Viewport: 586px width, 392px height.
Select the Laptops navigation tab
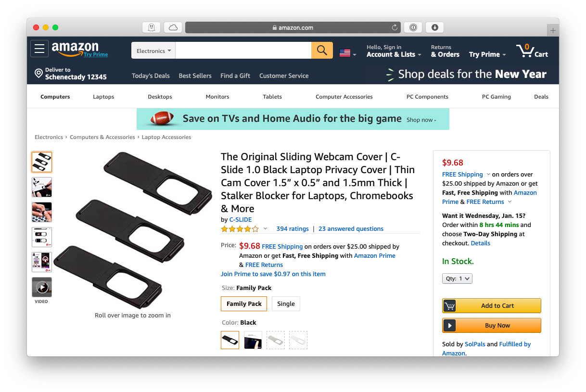(103, 97)
